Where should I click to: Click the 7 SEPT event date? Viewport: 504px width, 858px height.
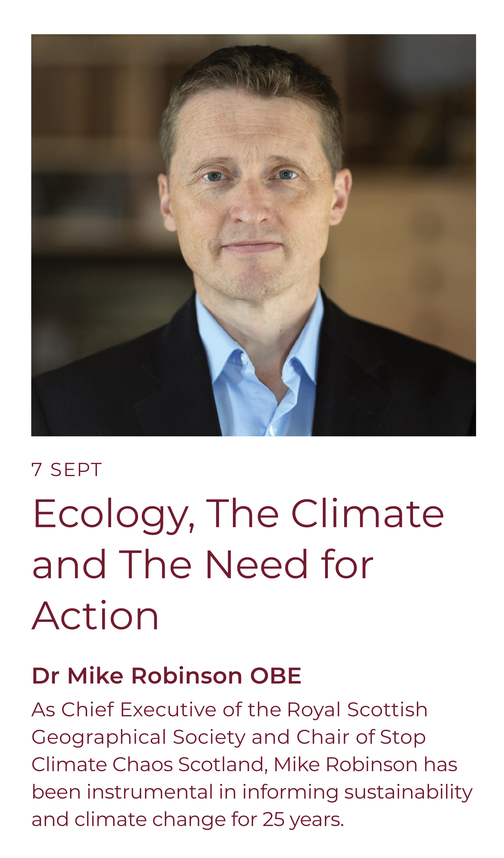point(67,470)
